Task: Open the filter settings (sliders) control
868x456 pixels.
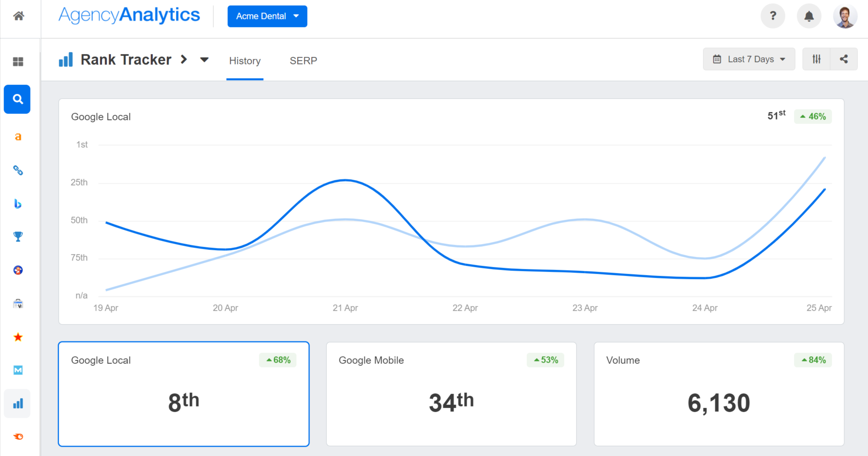Action: pyautogui.click(x=816, y=59)
